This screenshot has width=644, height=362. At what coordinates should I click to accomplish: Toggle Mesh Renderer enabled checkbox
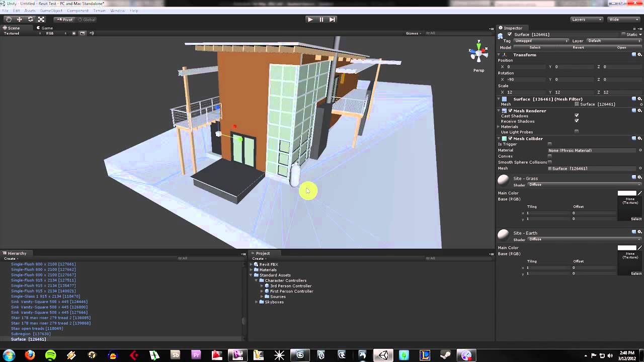(510, 111)
